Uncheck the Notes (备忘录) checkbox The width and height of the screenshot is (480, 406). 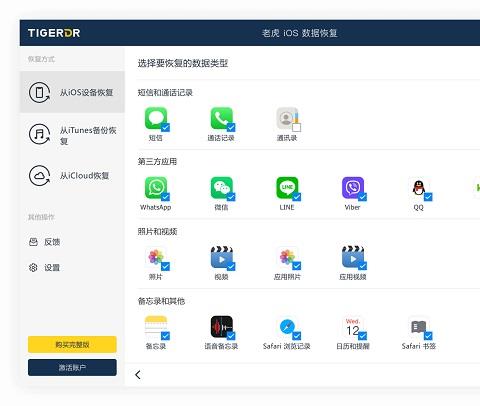[x=165, y=336]
